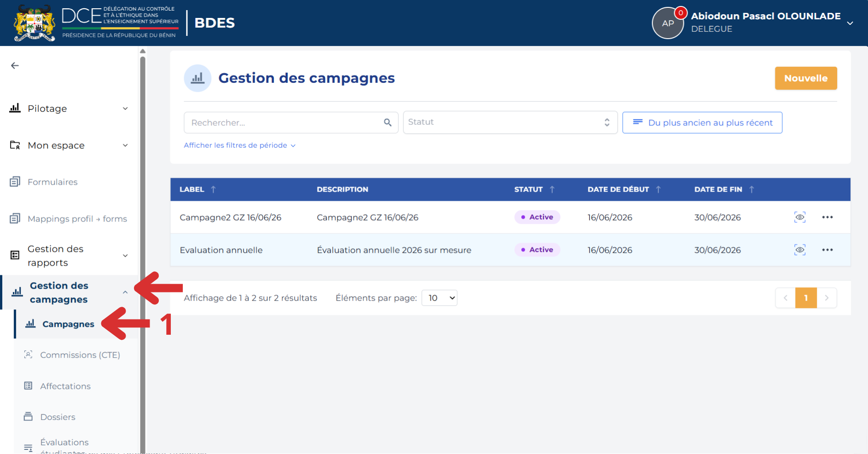Open Affectations in sidebar

[x=65, y=386]
